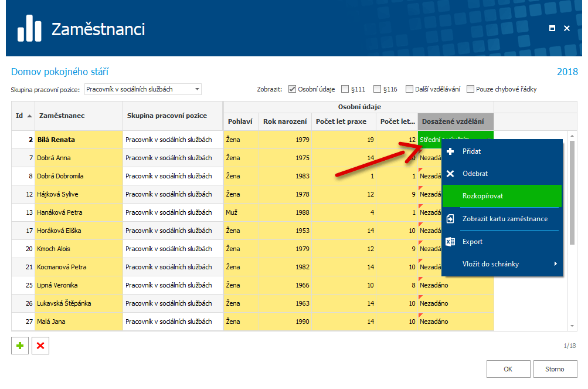Image resolution: width=588 pixels, height=389 pixels.
Task: Click the table scrollbar down arrow
Action: [572, 326]
